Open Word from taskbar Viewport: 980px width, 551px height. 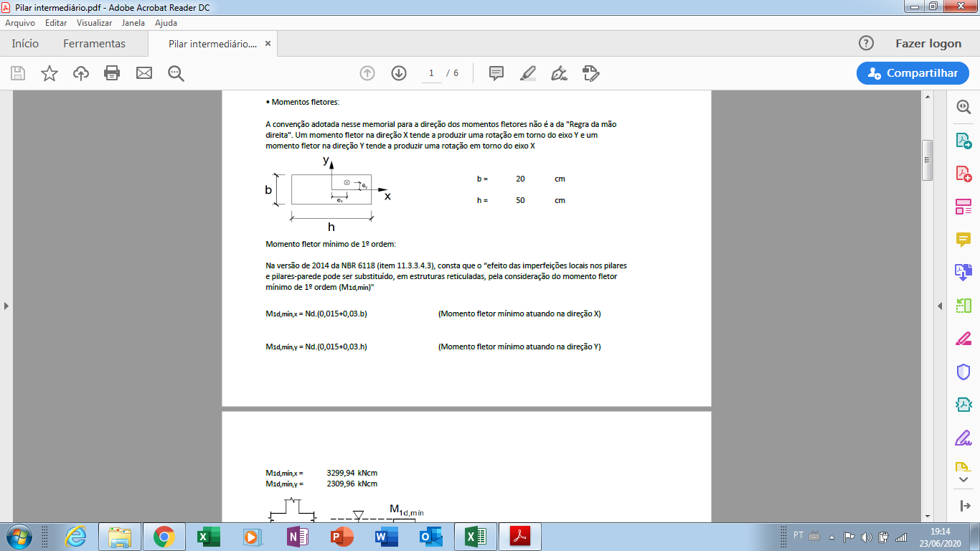(x=386, y=537)
